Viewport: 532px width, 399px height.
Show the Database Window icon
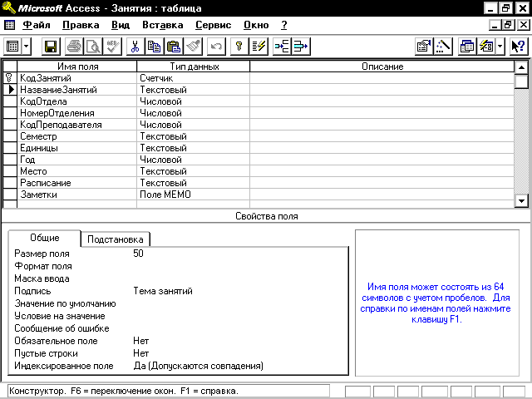(x=467, y=47)
